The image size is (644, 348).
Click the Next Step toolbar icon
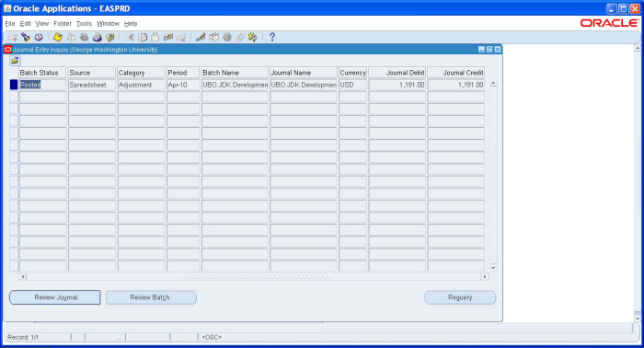click(71, 38)
